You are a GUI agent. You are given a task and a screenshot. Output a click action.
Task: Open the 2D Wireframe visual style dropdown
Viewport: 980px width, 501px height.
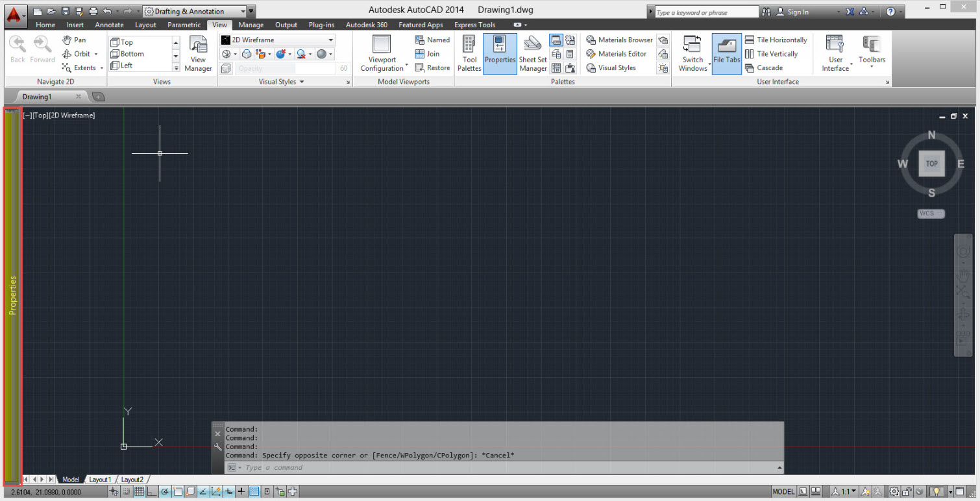pyautogui.click(x=277, y=40)
